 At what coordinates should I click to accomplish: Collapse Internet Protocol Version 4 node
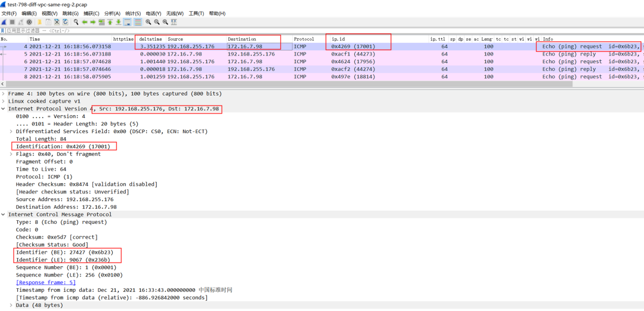(4, 109)
